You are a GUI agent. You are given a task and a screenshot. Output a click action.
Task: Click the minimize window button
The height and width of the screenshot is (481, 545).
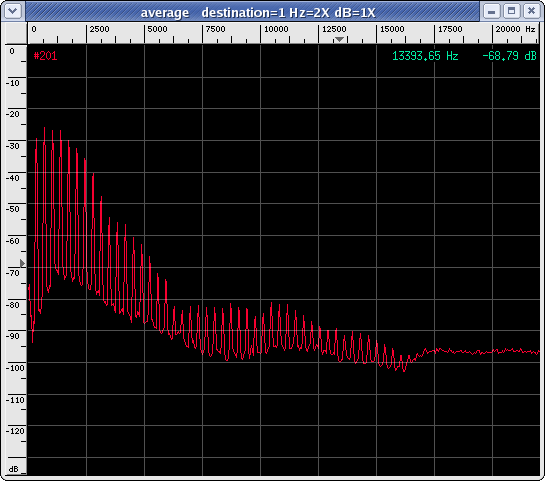pyautogui.click(x=491, y=11)
